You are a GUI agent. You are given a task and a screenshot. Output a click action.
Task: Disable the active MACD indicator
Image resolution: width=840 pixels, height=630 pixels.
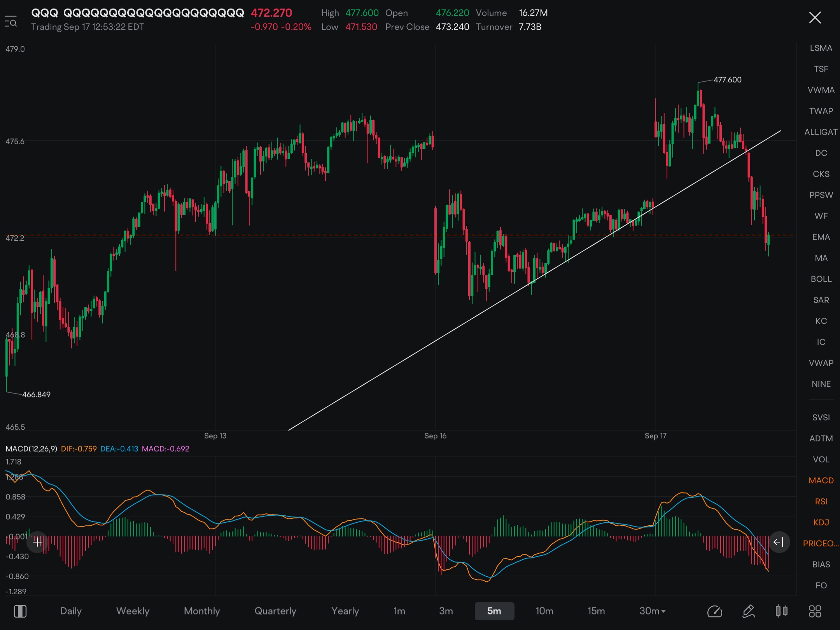pyautogui.click(x=821, y=480)
